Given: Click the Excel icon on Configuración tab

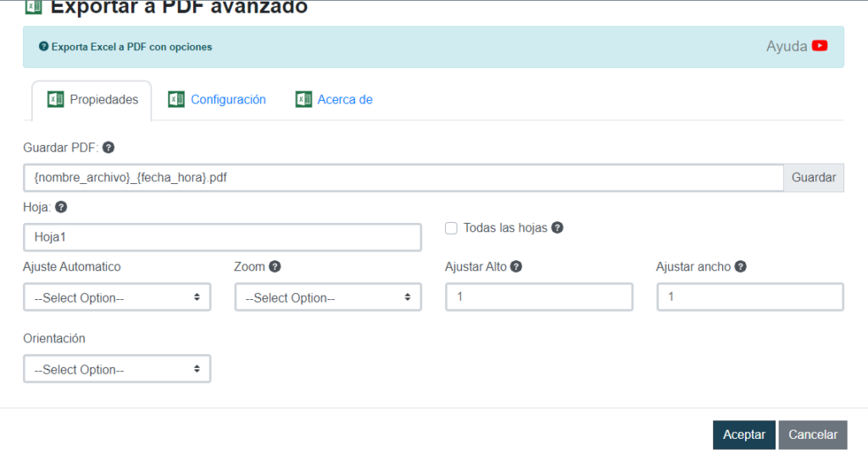Looking at the screenshot, I should pos(176,100).
